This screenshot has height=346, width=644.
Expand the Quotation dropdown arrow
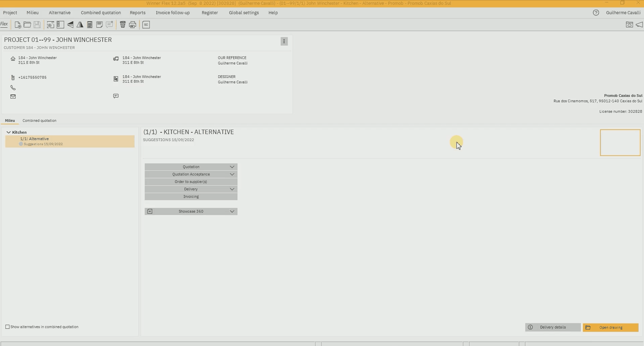(x=232, y=167)
